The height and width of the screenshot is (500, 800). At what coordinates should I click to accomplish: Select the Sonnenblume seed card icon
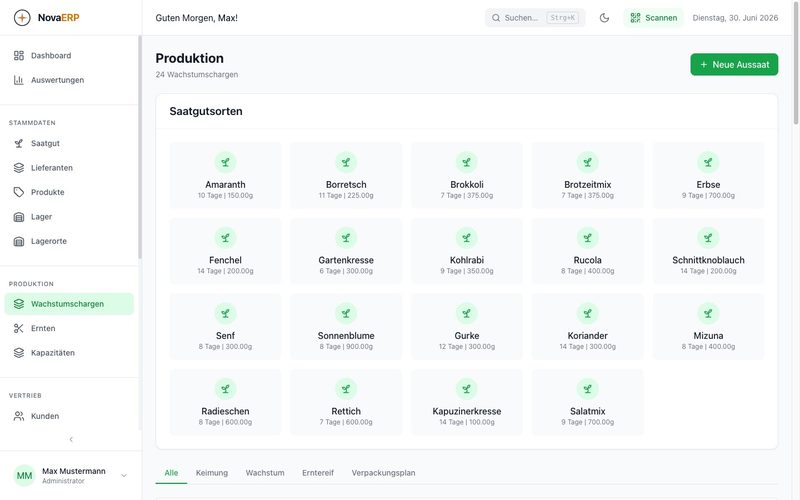click(346, 313)
